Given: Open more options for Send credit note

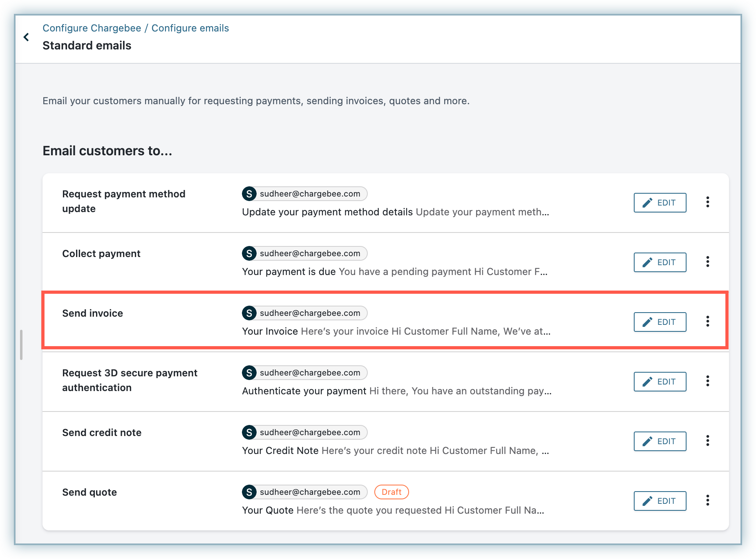Looking at the screenshot, I should pos(707,441).
